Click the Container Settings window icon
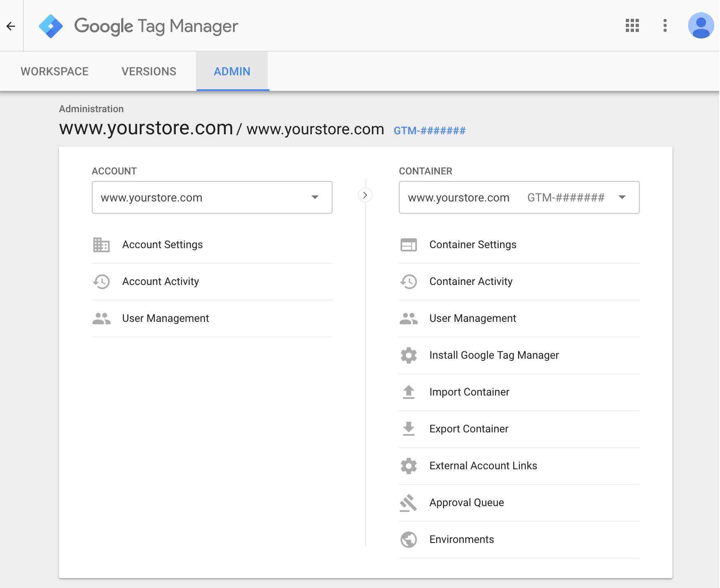Screen dimensions: 720x588 coord(408,245)
